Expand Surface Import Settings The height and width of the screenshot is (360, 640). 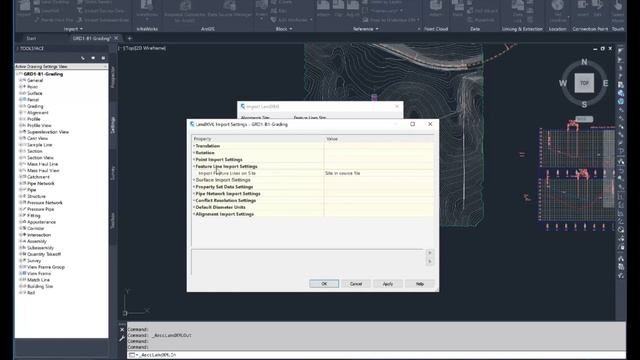tap(194, 180)
